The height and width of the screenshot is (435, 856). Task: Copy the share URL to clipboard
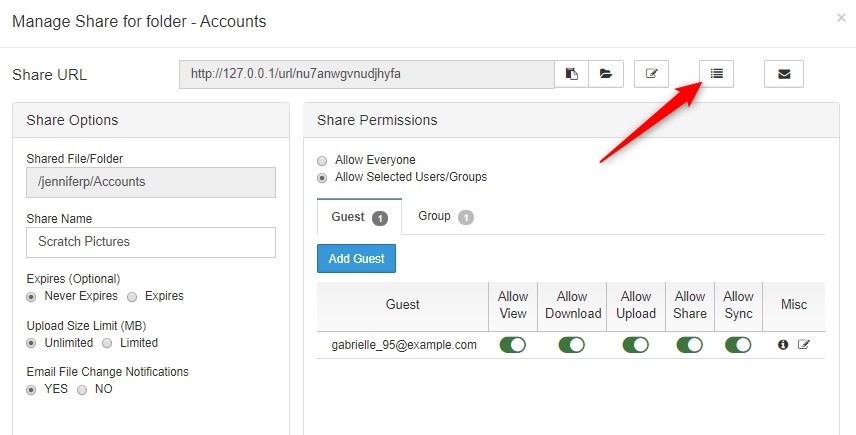572,74
